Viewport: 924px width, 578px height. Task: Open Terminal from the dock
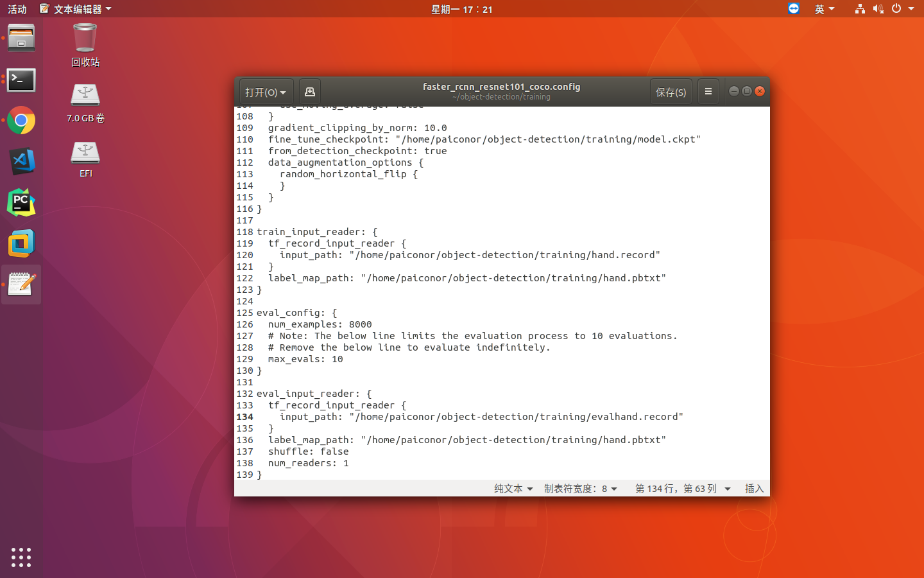(21, 80)
